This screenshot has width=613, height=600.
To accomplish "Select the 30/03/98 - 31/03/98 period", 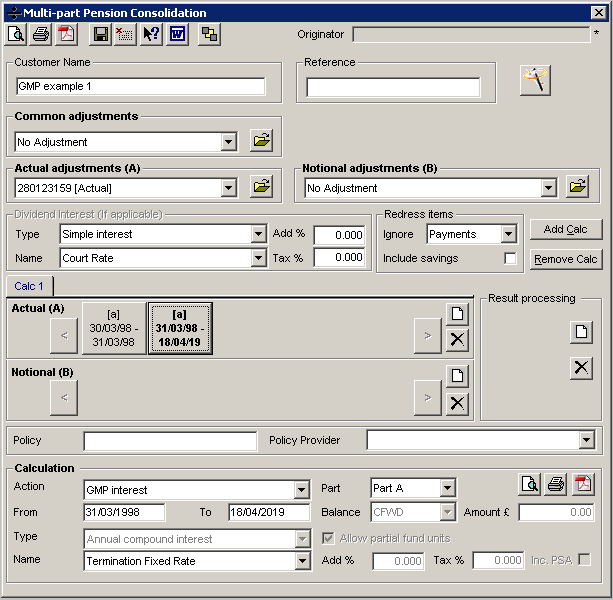I will pos(113,328).
